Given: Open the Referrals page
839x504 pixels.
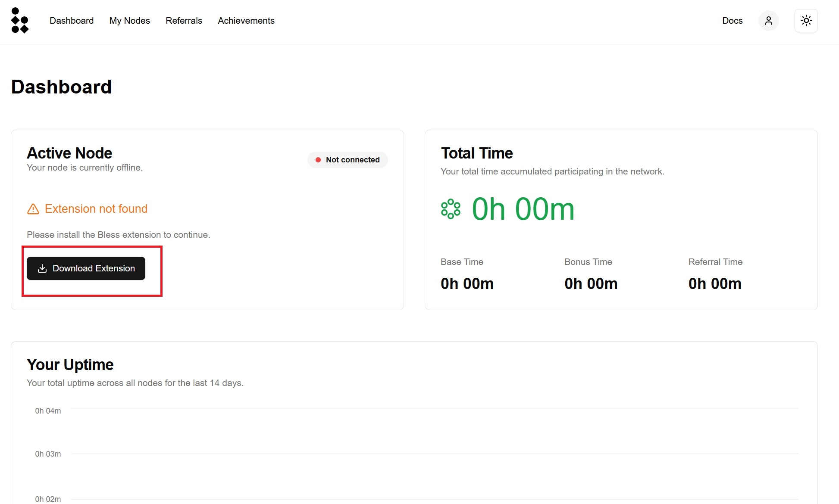Looking at the screenshot, I should click(184, 21).
